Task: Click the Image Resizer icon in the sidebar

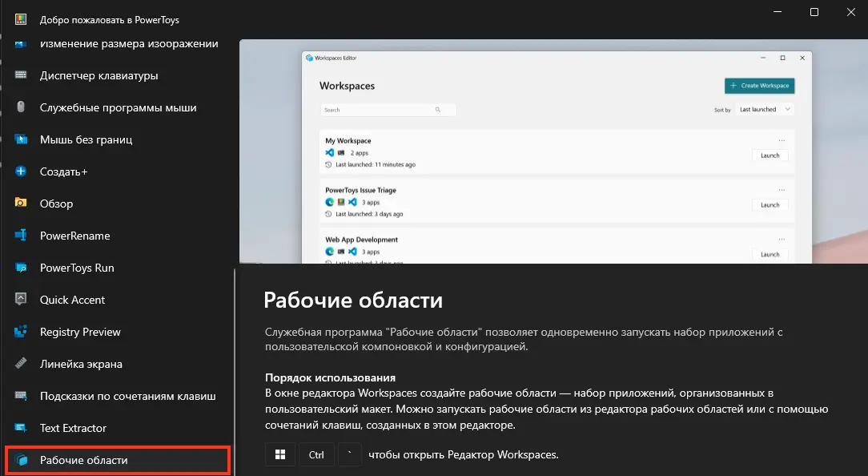Action: (21, 44)
